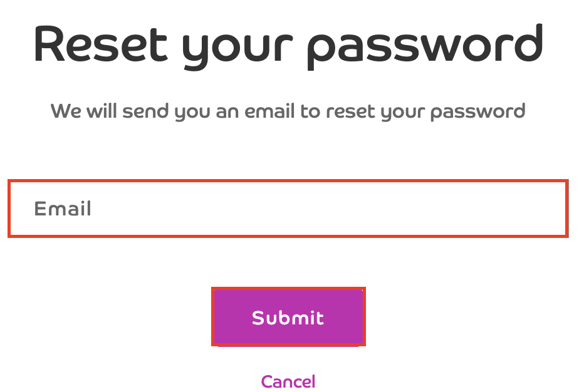Screen dimensions: 579x392
Task: Click the Email input field
Action: (x=288, y=209)
